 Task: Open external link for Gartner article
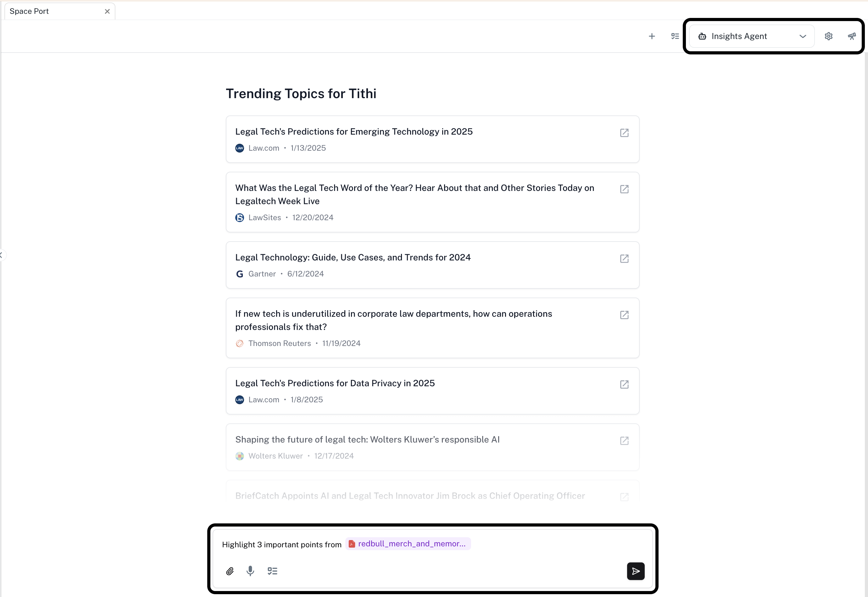coord(624,259)
